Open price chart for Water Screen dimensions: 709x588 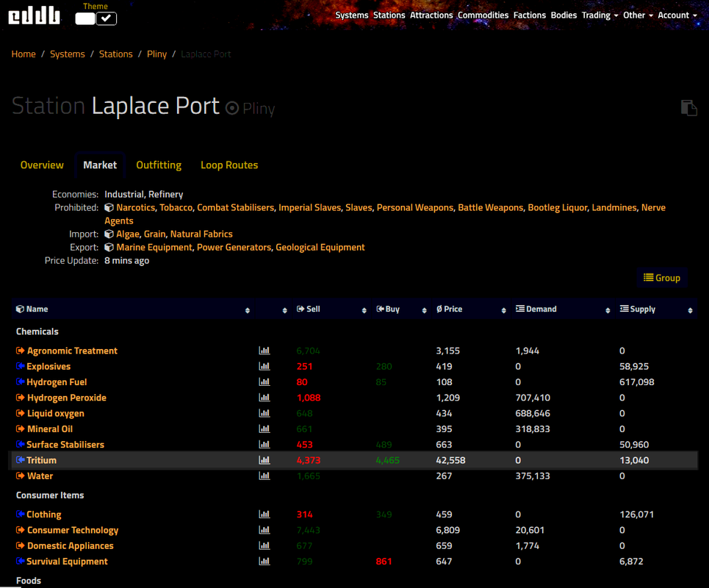coord(264,476)
